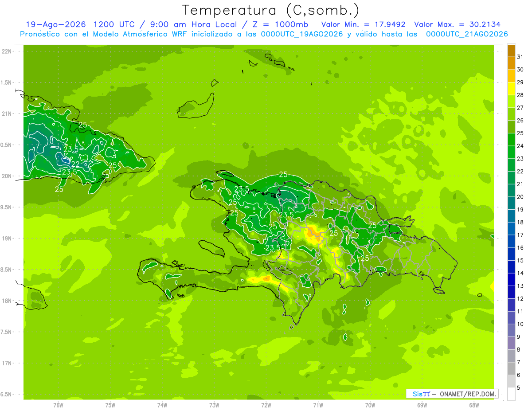
Task: Select the '9.5N' latitude axis label
Action: point(7,207)
